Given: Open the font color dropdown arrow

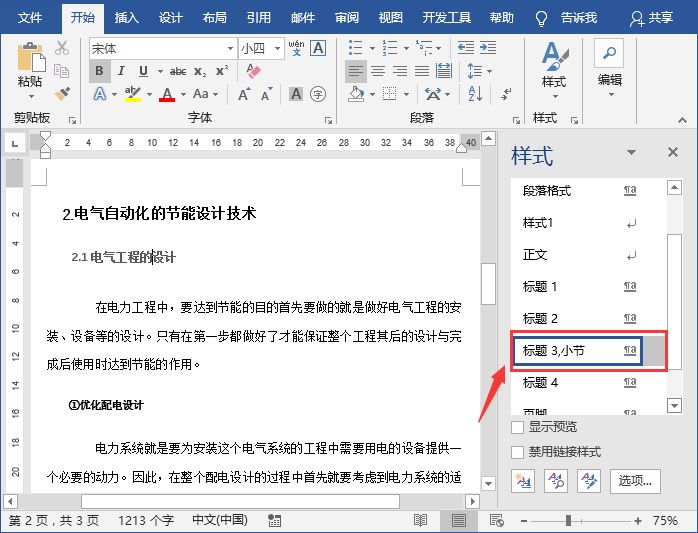Looking at the screenshot, I should (183, 94).
